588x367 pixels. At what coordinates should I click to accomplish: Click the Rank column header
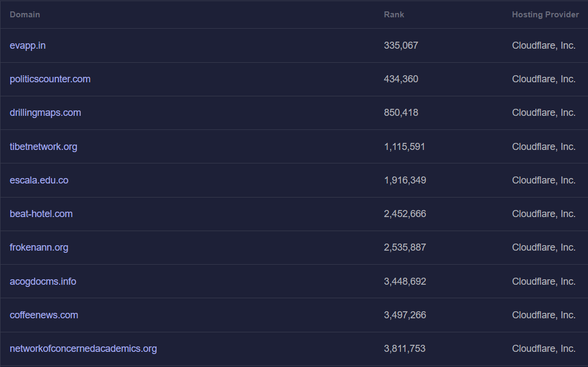(394, 15)
